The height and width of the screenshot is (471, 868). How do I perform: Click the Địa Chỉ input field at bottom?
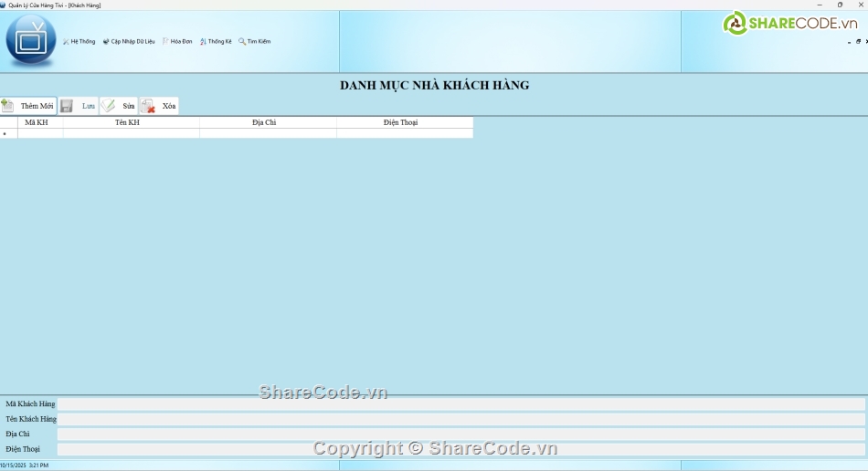pos(460,434)
